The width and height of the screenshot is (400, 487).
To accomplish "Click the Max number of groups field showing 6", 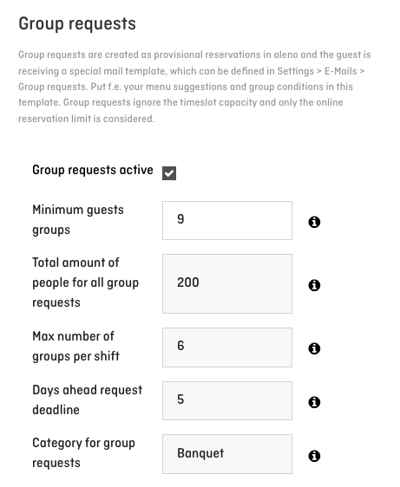I will [x=227, y=347].
